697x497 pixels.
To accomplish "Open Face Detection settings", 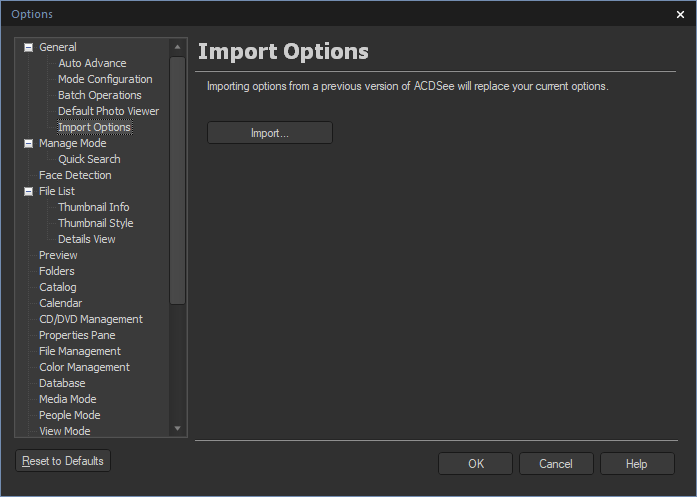I will 75,175.
